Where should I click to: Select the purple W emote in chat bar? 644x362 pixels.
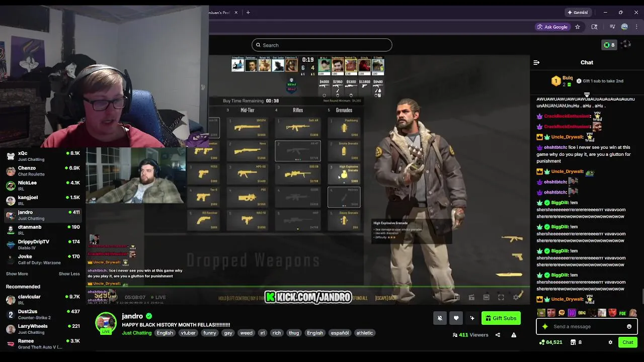572,313
